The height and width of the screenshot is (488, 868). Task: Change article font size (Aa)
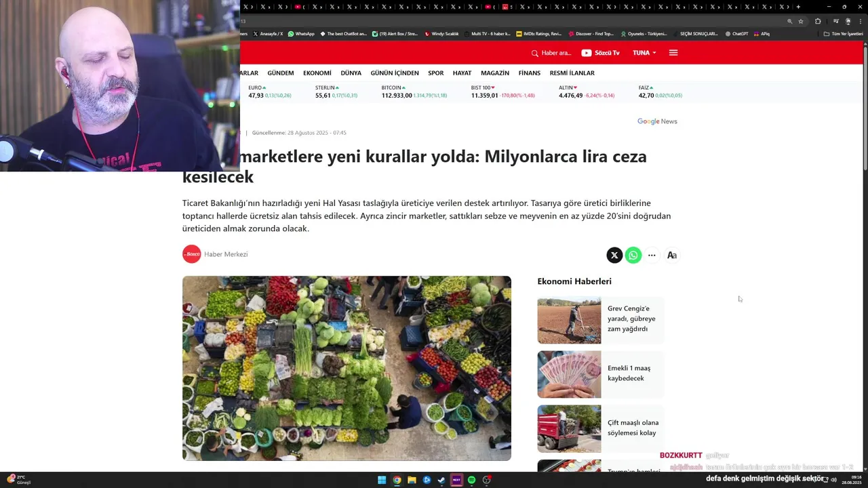click(672, 256)
